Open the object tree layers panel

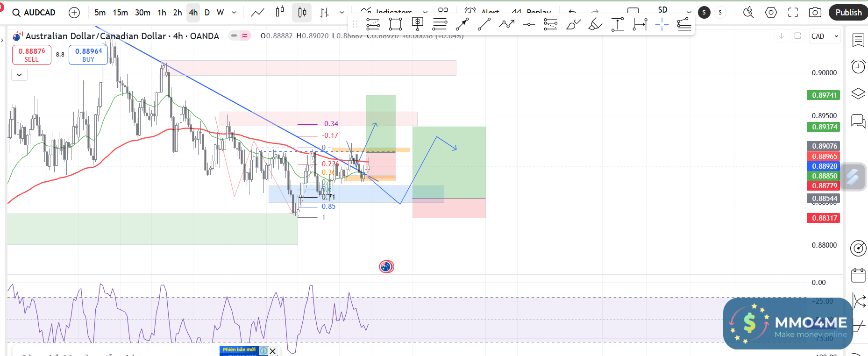pos(858,94)
